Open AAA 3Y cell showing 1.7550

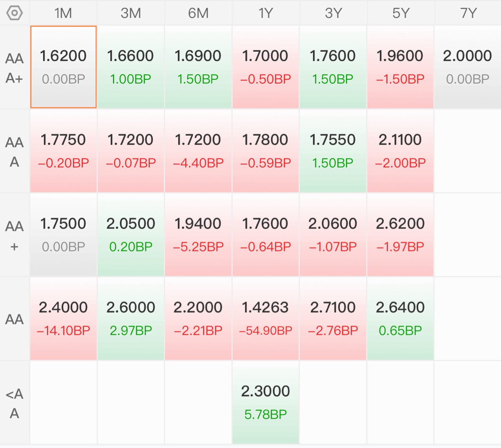[x=333, y=151]
